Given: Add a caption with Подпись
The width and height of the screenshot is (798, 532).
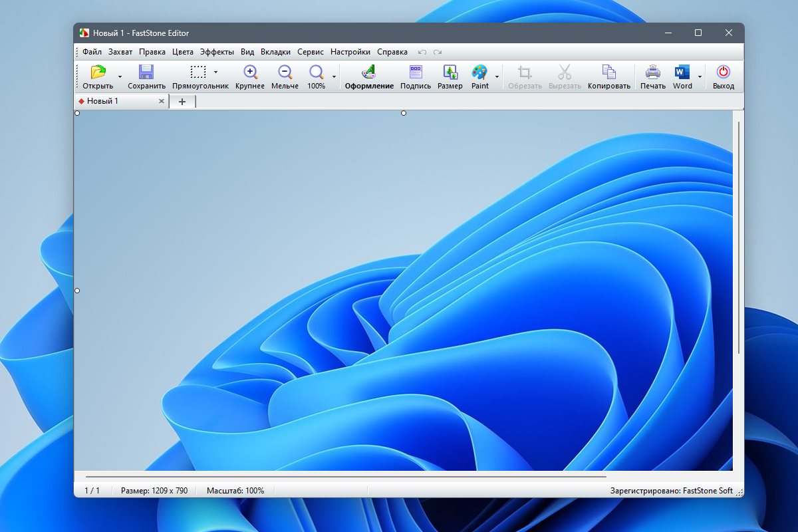Looking at the screenshot, I should pos(416,77).
